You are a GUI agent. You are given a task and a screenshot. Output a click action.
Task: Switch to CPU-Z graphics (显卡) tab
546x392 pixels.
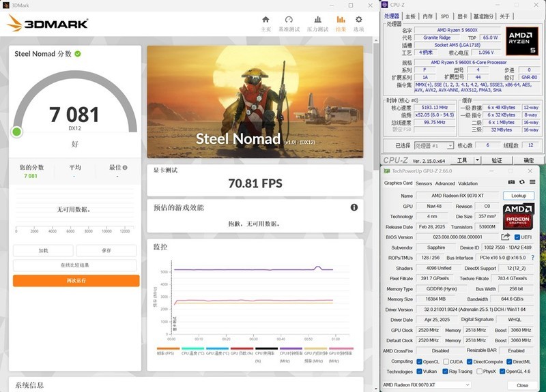click(x=462, y=16)
